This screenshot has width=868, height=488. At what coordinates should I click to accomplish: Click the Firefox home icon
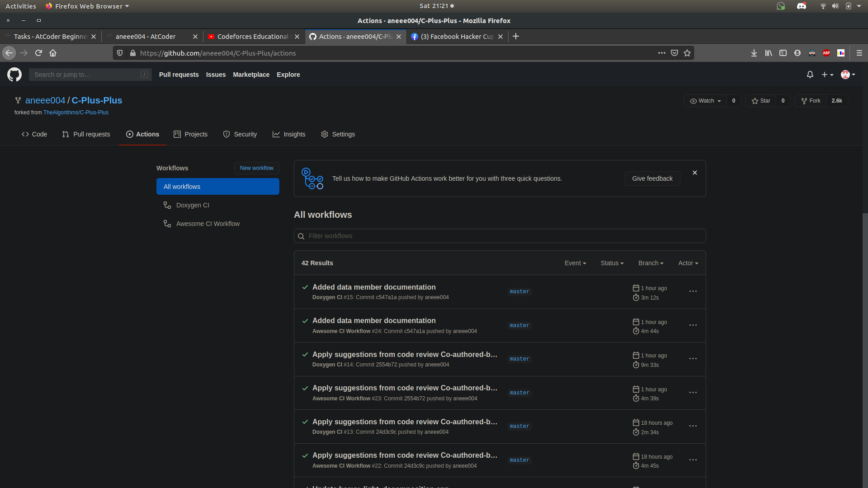point(53,53)
